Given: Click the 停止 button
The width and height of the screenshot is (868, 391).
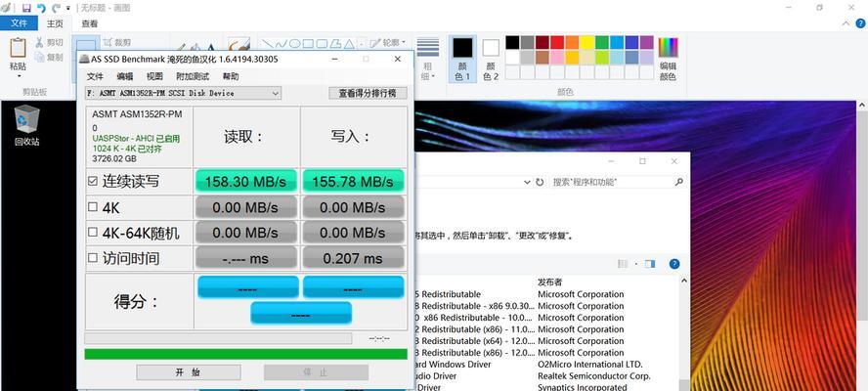Looking at the screenshot, I should click(x=316, y=372).
